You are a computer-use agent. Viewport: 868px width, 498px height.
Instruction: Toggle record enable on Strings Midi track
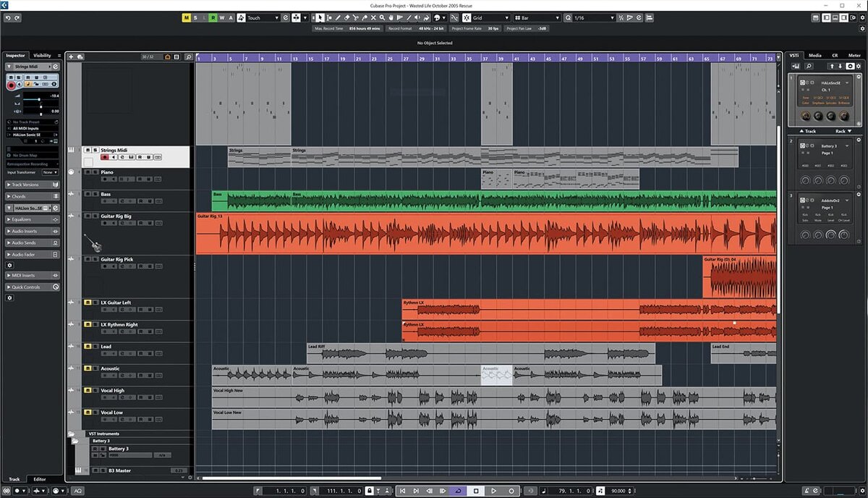(105, 156)
